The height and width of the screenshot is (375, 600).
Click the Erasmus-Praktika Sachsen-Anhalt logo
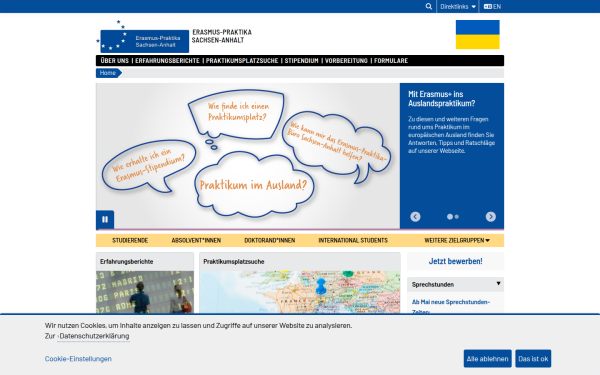pos(142,37)
